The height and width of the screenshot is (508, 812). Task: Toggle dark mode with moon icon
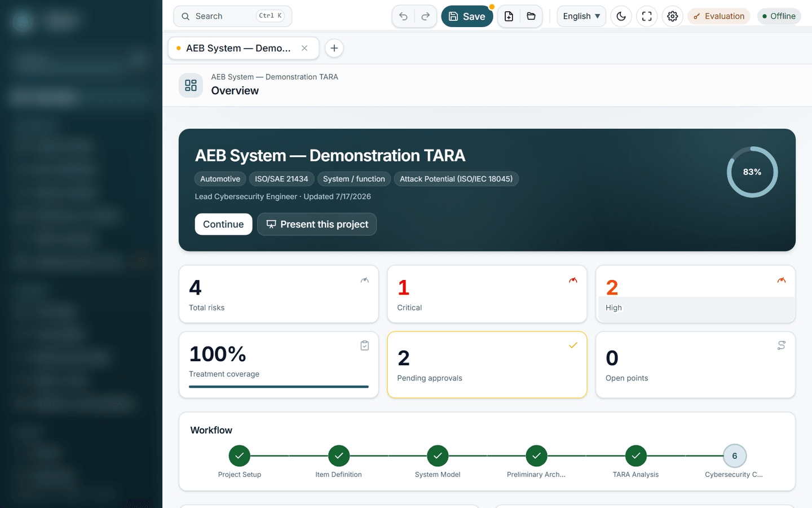621,16
